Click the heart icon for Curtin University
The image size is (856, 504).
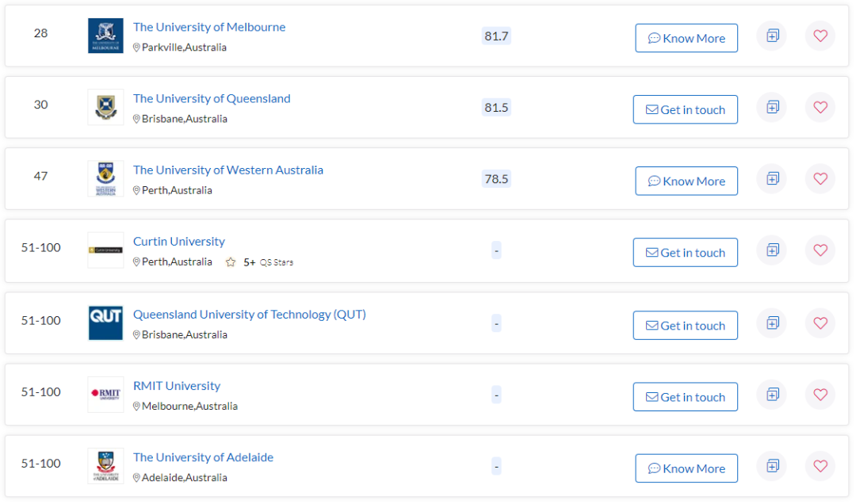[x=820, y=250]
